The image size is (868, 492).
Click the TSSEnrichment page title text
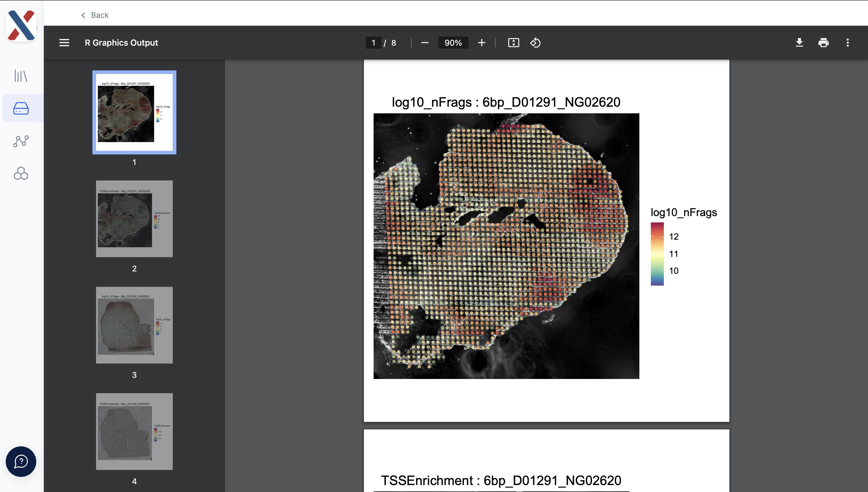tap(501, 480)
